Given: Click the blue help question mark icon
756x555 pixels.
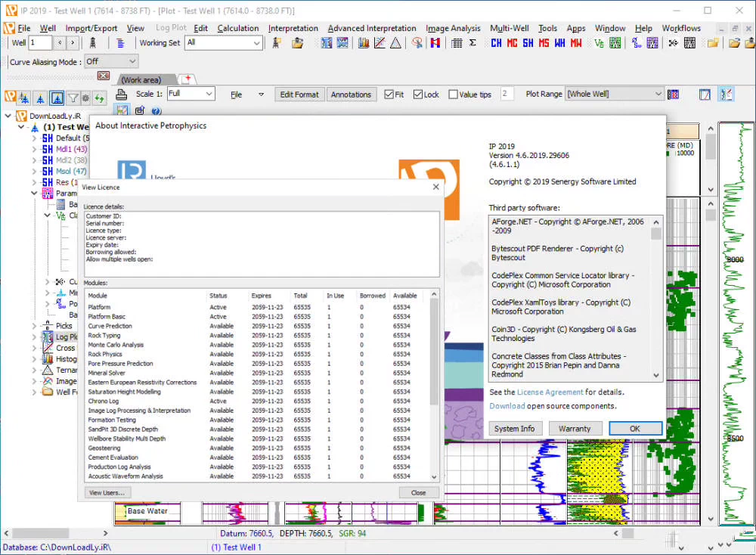Looking at the screenshot, I should (x=156, y=111).
